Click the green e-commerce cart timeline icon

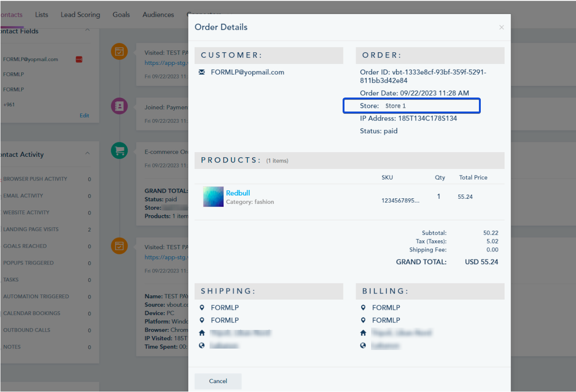click(119, 151)
